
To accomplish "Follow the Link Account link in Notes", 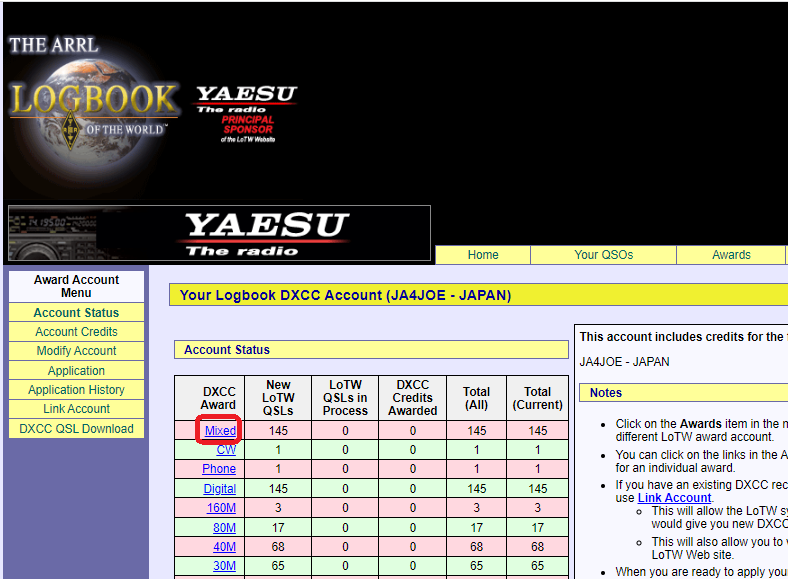I will (x=674, y=498).
